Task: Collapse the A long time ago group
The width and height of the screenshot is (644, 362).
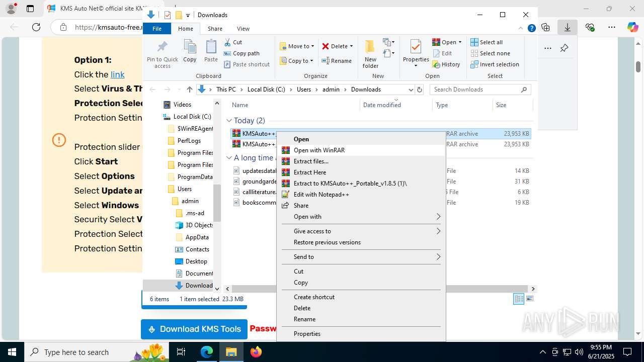Action: click(x=229, y=158)
